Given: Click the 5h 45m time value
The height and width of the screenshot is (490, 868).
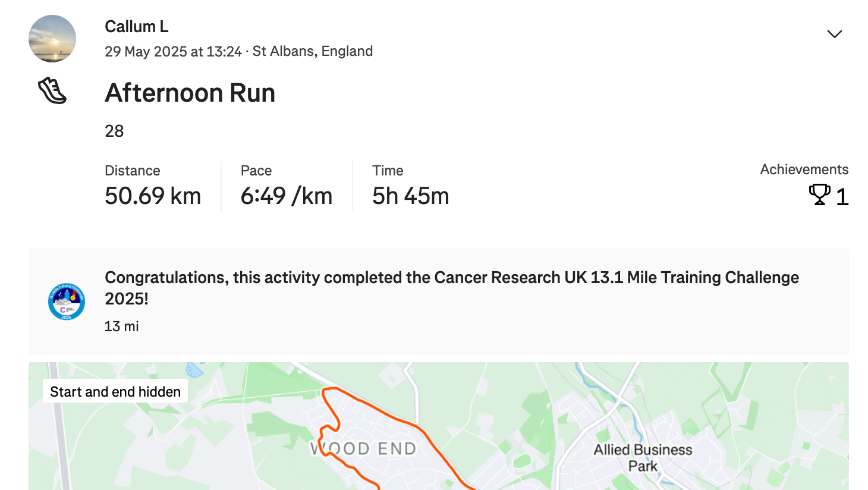Looking at the screenshot, I should [411, 196].
